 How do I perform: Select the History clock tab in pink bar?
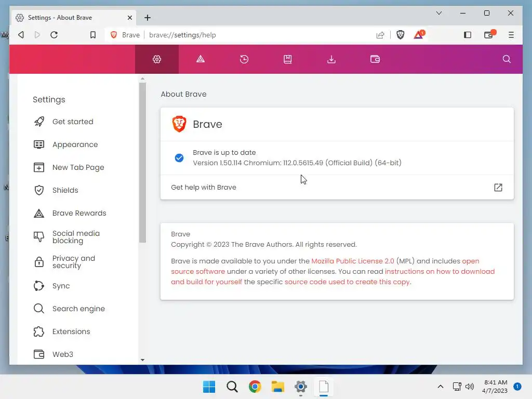244,59
